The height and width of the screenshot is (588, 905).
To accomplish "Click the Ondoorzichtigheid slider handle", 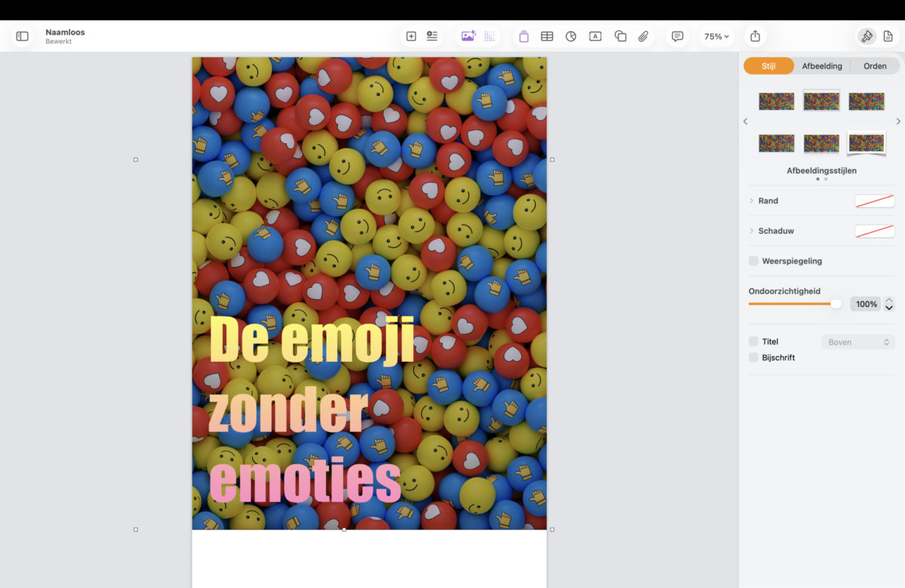I will tap(836, 304).
